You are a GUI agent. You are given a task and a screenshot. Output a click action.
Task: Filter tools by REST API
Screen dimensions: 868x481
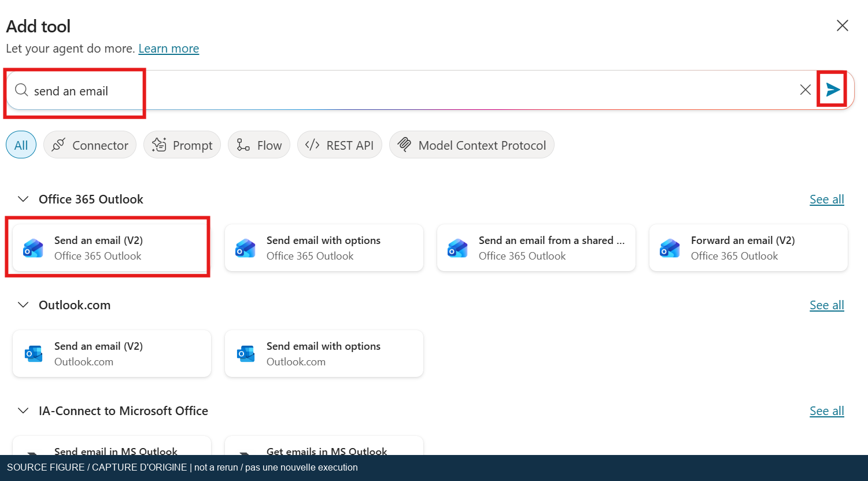(x=339, y=145)
